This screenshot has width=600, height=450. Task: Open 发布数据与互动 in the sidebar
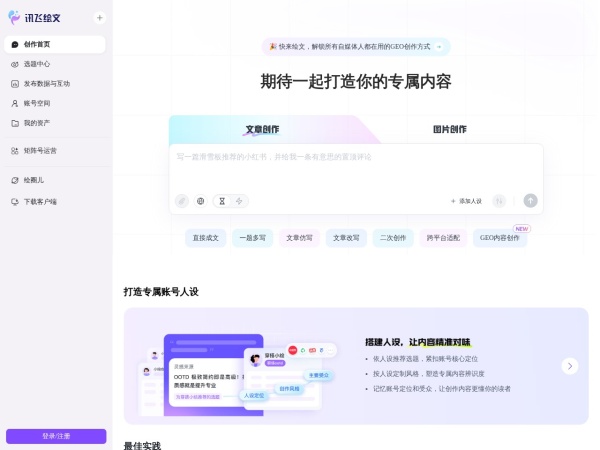click(x=47, y=84)
